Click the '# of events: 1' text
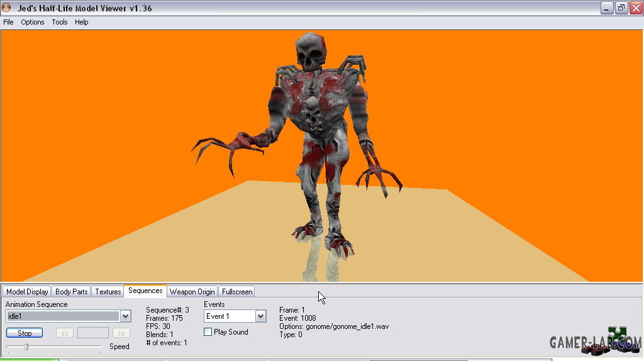Image resolution: width=644 pixels, height=361 pixels. pyautogui.click(x=167, y=343)
